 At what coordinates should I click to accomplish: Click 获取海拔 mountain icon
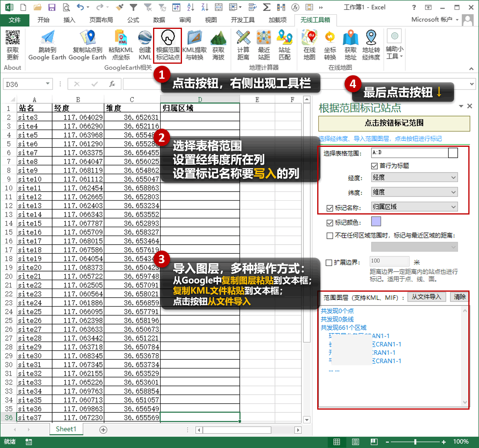[218, 45]
